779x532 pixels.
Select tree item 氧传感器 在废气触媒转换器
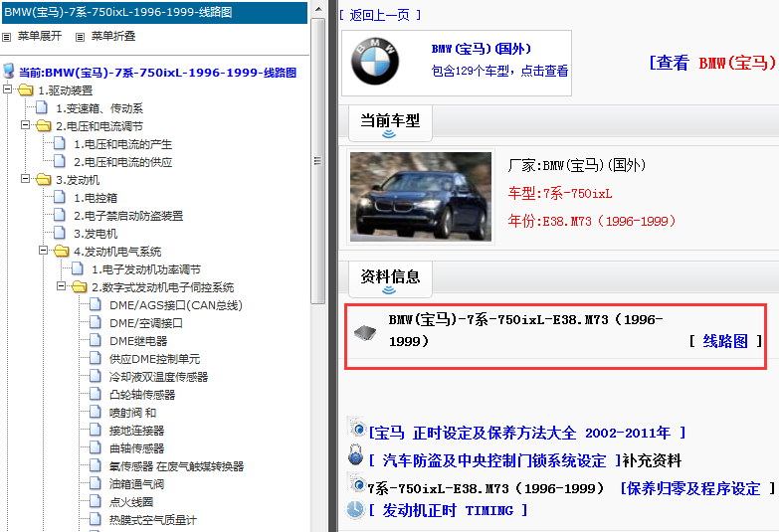pyautogui.click(x=176, y=466)
